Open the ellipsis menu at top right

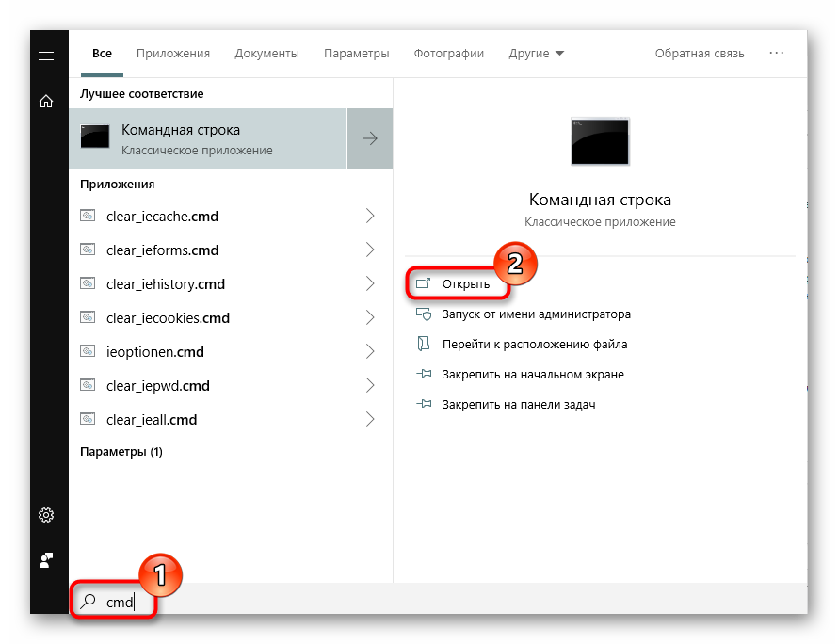pos(776,54)
